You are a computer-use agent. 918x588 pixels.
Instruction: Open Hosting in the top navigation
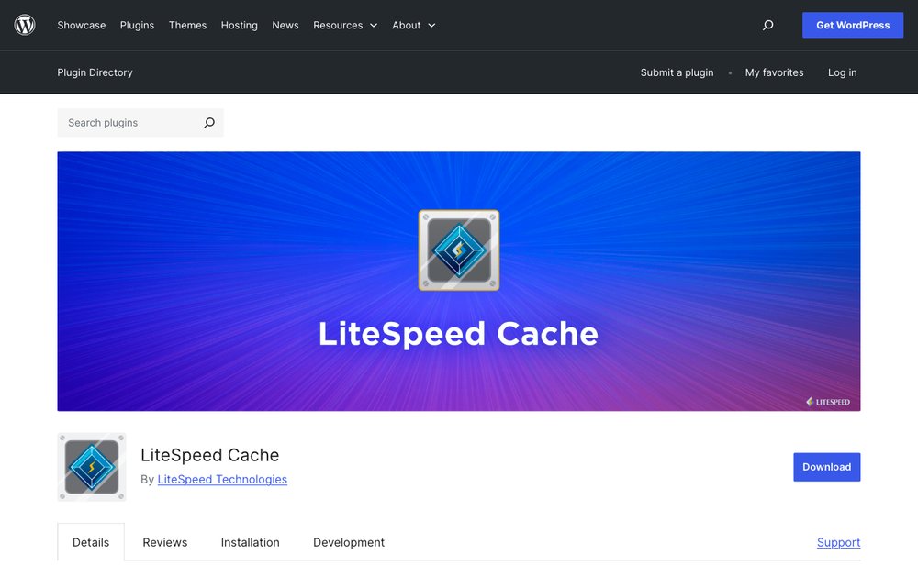click(x=239, y=25)
